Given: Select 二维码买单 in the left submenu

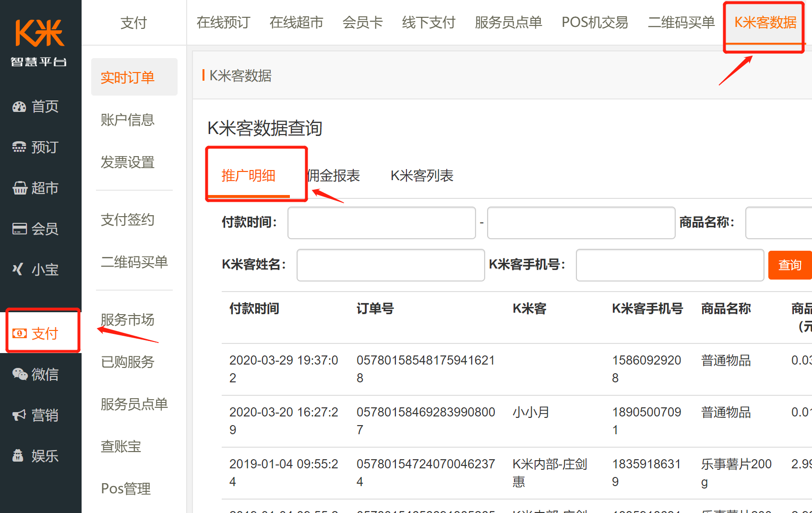Looking at the screenshot, I should 134,262.
